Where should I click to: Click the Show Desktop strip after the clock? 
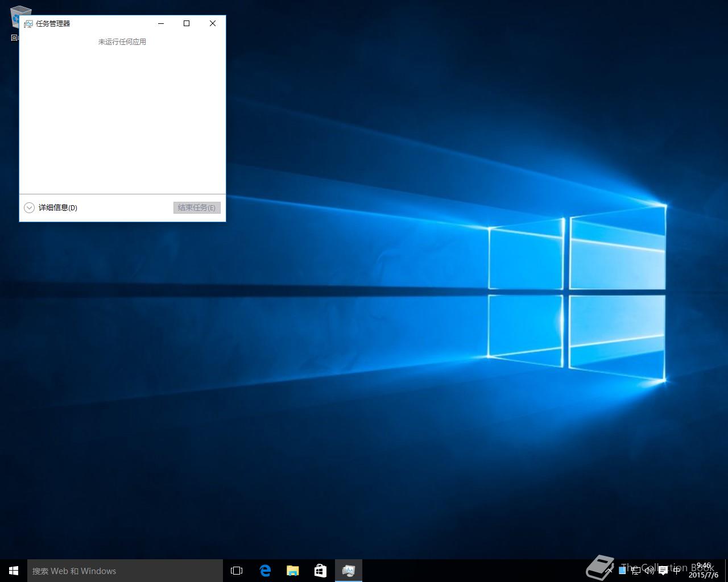pos(726,571)
